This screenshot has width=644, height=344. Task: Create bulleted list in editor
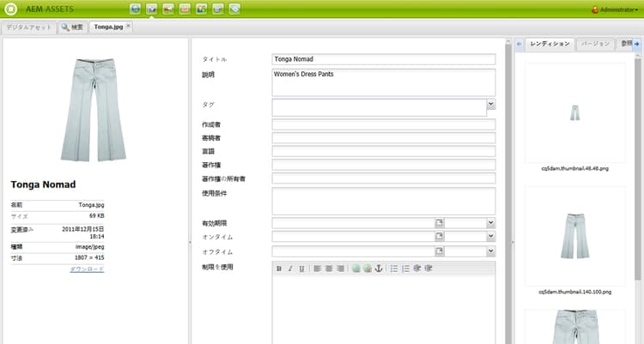point(394,269)
